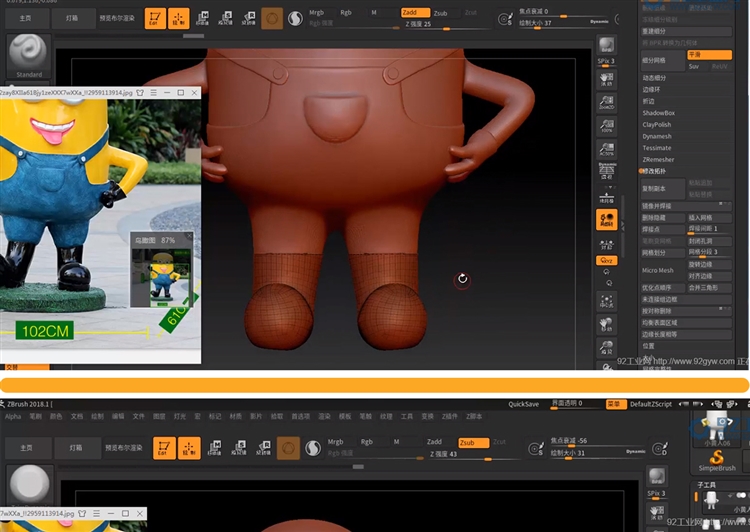Screen dimensions: 750x532
Task: Click the 删除隐藏 button
Action: pos(663,218)
